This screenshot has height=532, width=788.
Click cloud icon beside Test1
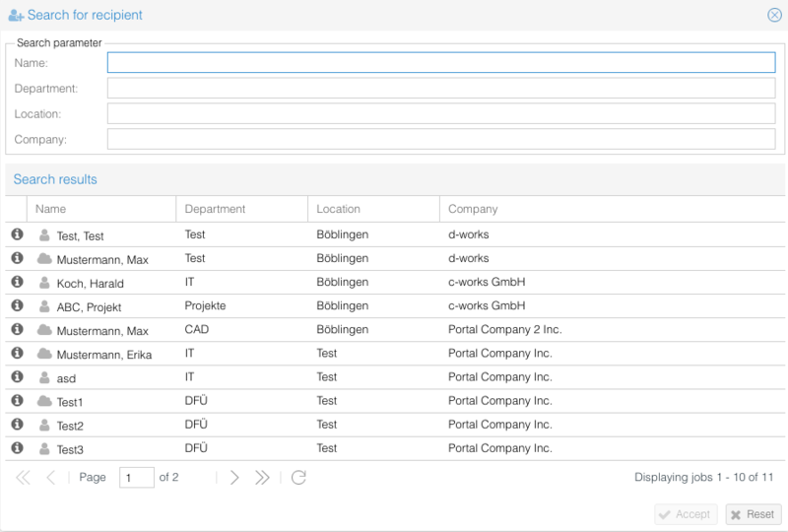[44, 401]
